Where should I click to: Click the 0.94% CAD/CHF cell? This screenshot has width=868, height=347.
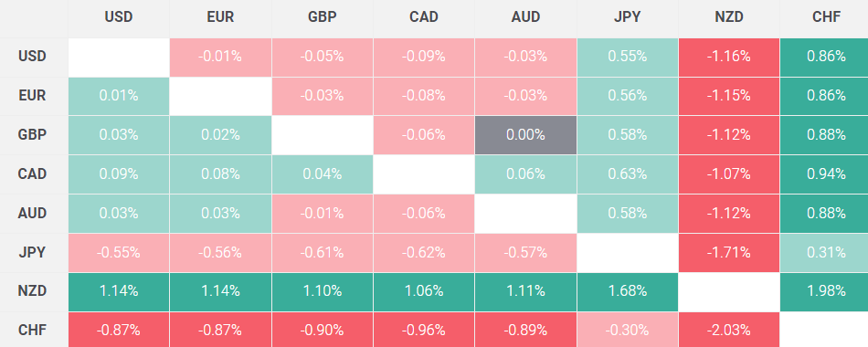click(x=824, y=174)
